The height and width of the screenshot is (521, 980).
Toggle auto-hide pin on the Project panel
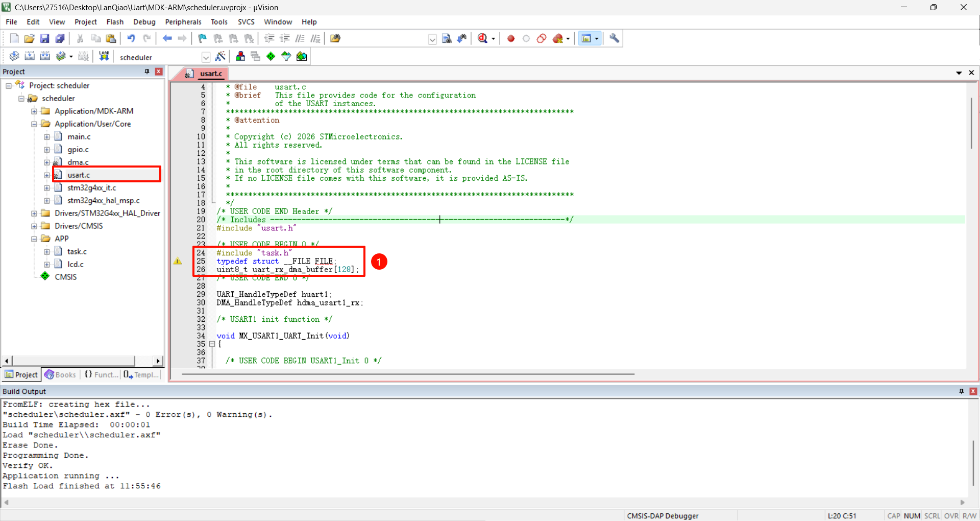[x=147, y=72]
